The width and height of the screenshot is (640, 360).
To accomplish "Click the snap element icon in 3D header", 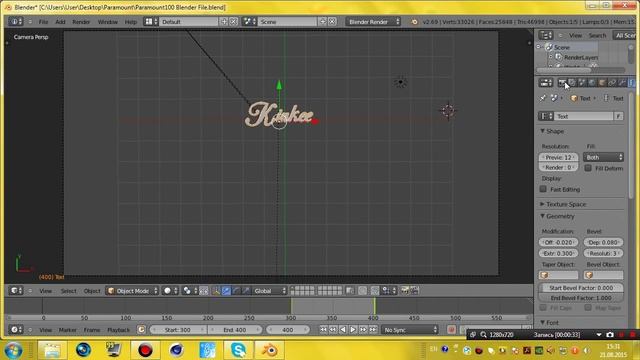I will (x=388, y=291).
